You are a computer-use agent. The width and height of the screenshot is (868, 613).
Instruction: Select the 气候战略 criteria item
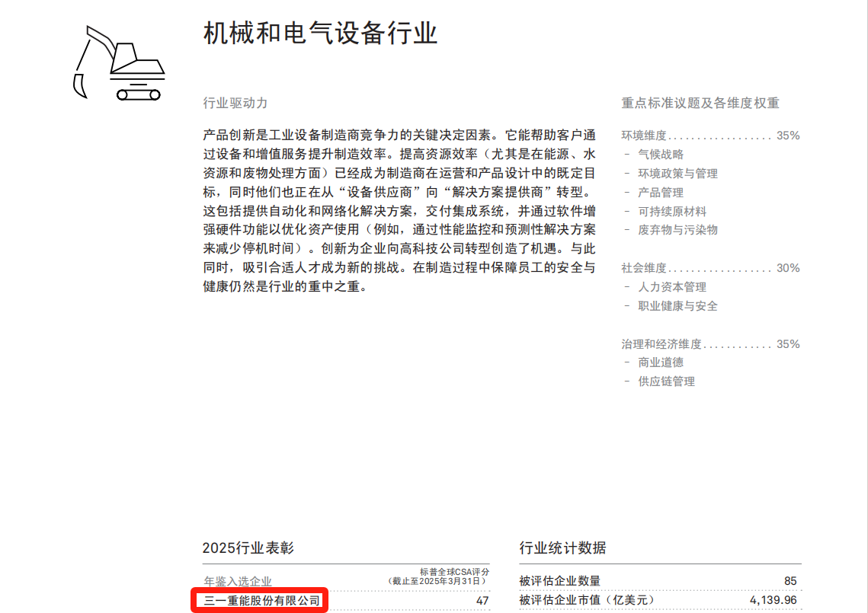point(662,154)
